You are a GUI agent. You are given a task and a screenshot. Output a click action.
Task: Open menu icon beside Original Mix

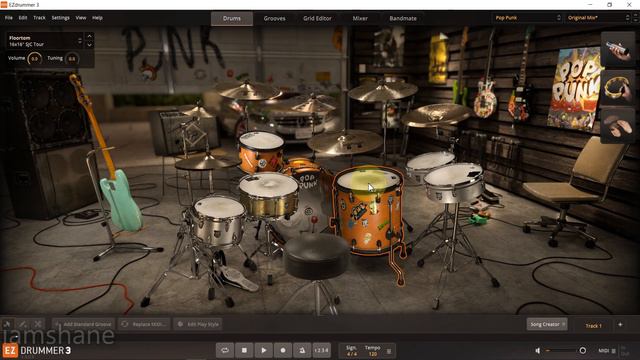coord(636,18)
